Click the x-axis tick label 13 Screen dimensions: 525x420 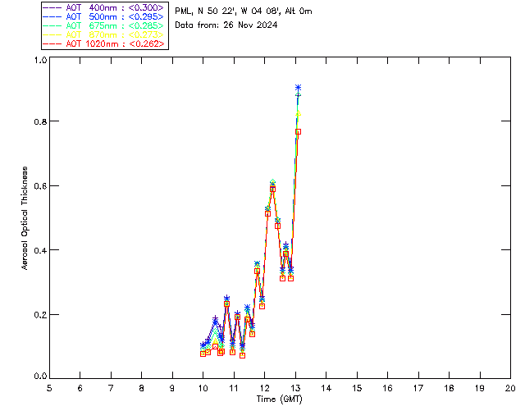point(295,388)
